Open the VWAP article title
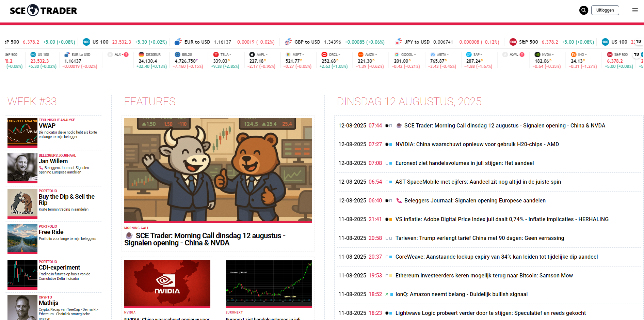The image size is (644, 320). [x=47, y=126]
